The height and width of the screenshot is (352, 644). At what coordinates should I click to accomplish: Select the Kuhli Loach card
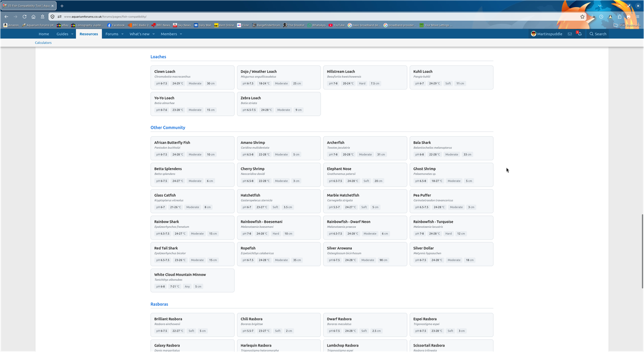452,77
